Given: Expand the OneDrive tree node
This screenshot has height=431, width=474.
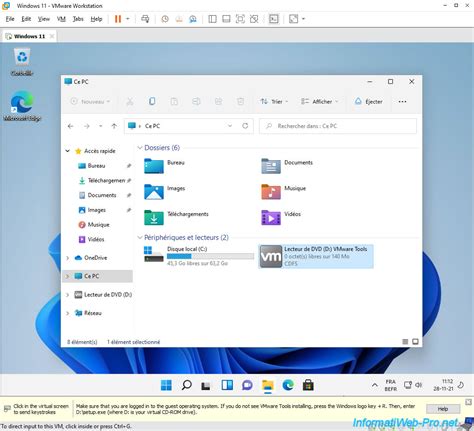Looking at the screenshot, I should coord(68,258).
